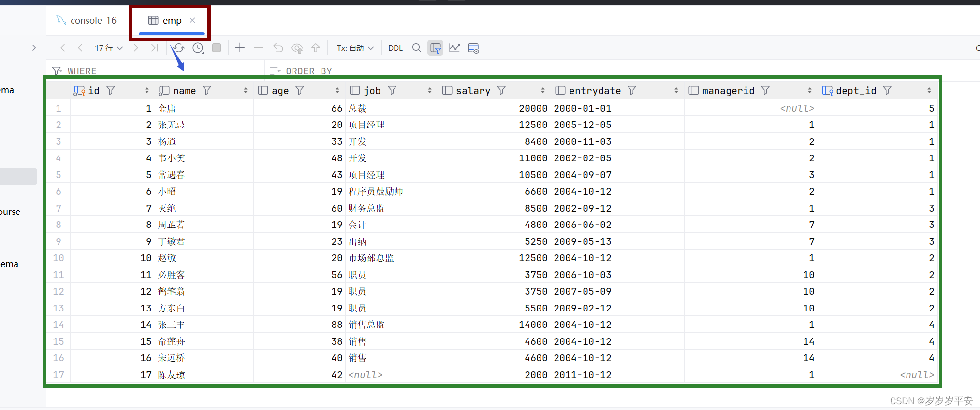980x410 pixels.
Task: Go to the previous page of rows
Action: point(80,48)
